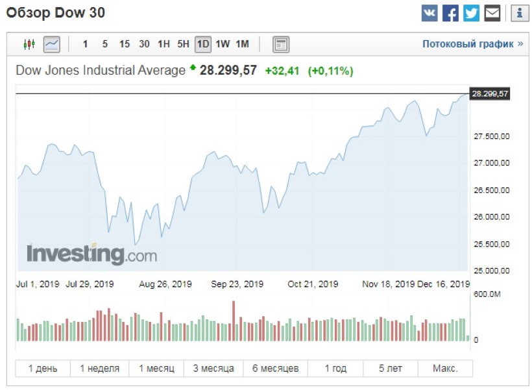Viewport: 532px width, 392px height.
Task: Open the "1 месяц" range tab
Action: [156, 368]
